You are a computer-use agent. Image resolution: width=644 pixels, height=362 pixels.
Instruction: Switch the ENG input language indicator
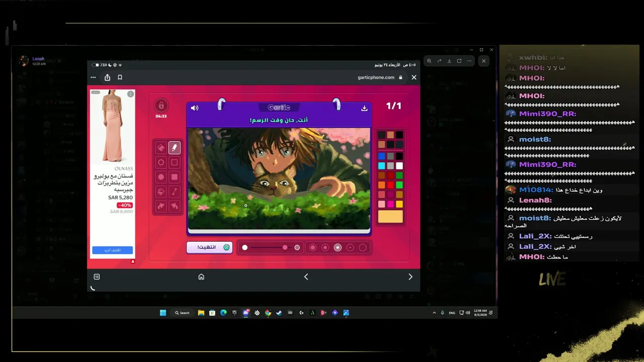tap(452, 313)
